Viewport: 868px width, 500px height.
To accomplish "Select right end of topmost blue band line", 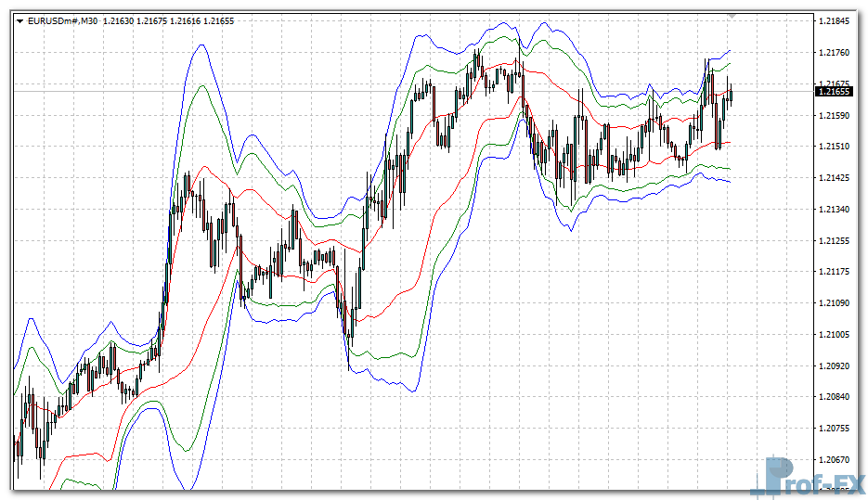I will (x=730, y=50).
